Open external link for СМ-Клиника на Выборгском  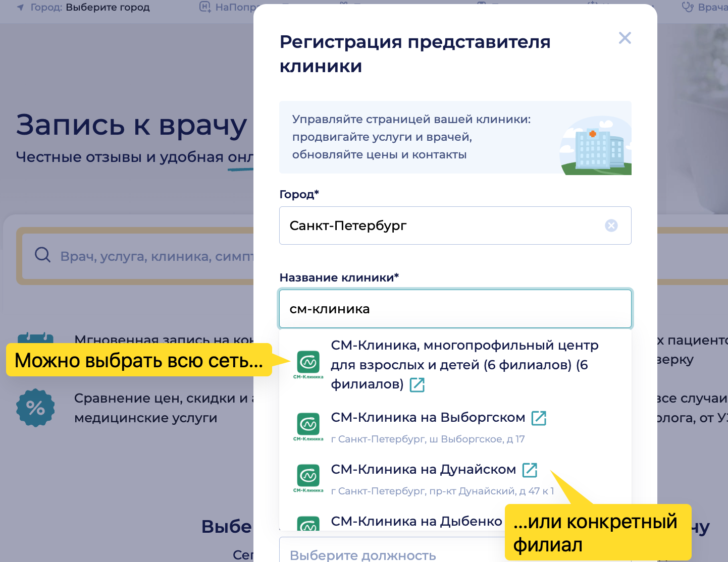tap(539, 418)
